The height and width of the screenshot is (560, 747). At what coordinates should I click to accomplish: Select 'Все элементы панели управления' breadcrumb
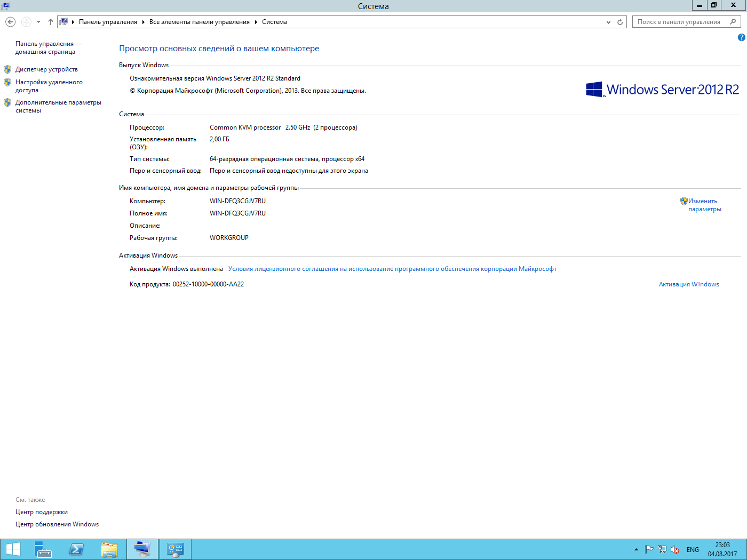[200, 22]
